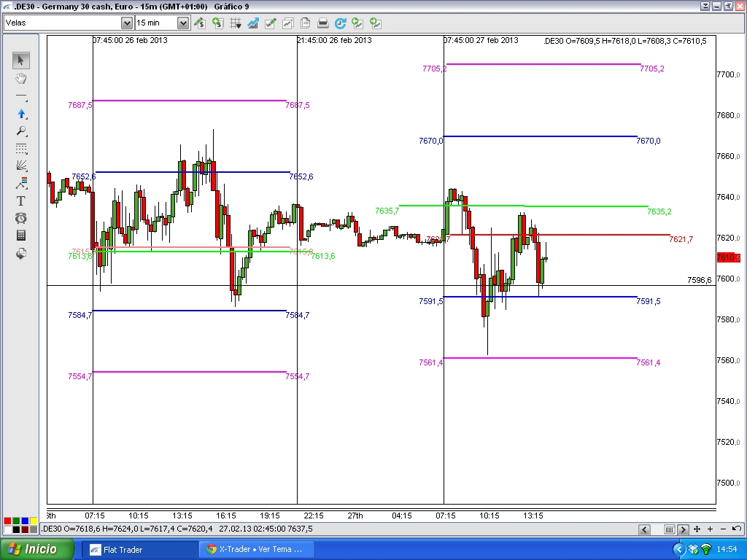
Task: Print the chart with printer icon
Action: [x=322, y=23]
